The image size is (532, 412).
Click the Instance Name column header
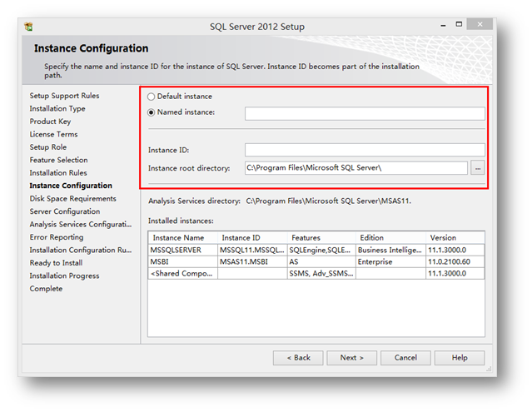[x=181, y=237]
